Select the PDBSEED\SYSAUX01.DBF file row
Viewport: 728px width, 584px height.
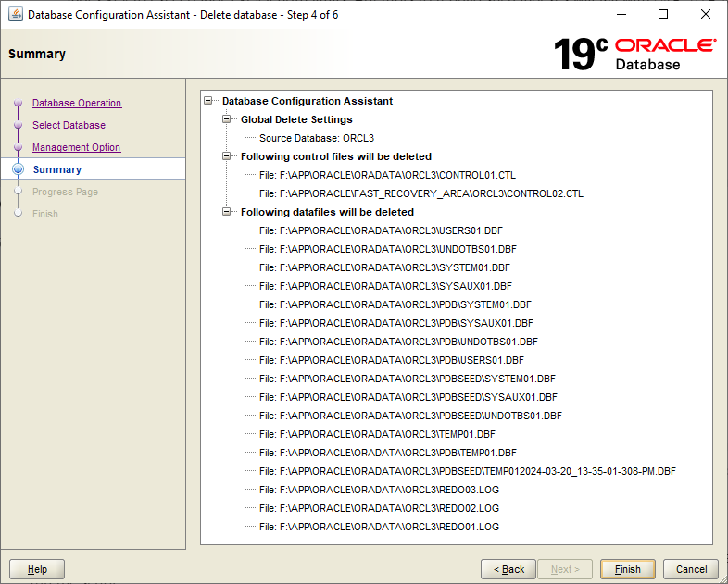click(408, 398)
